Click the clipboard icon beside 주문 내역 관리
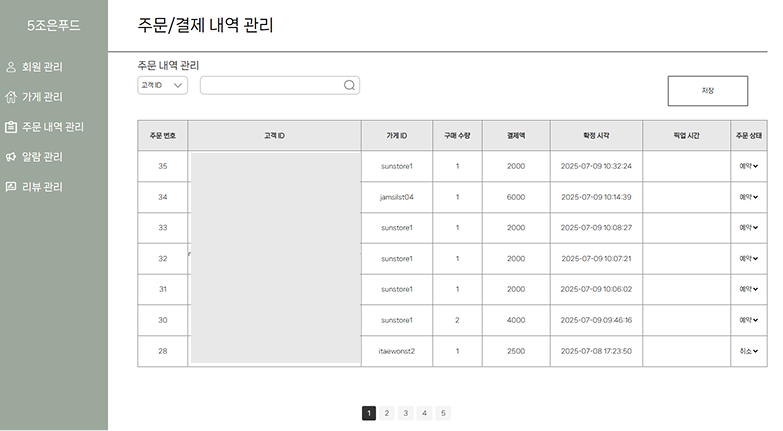The height and width of the screenshot is (431, 783). (x=11, y=127)
